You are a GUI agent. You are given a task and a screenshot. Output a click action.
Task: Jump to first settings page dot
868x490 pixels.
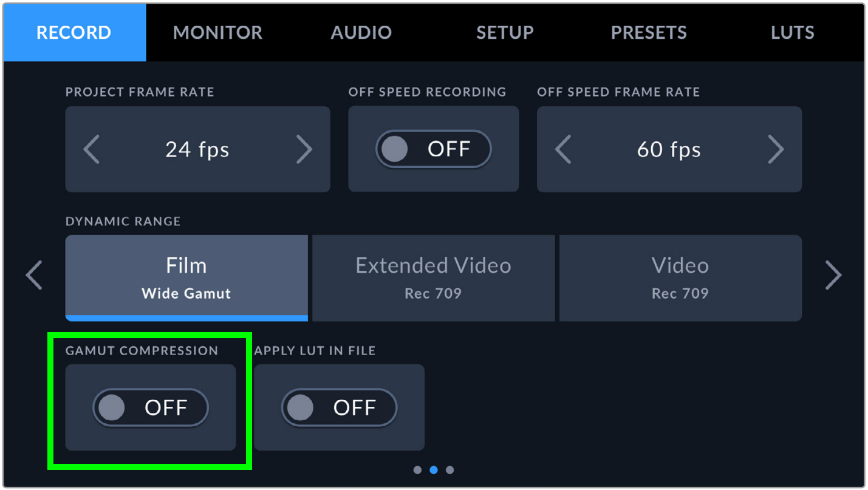tap(417, 470)
